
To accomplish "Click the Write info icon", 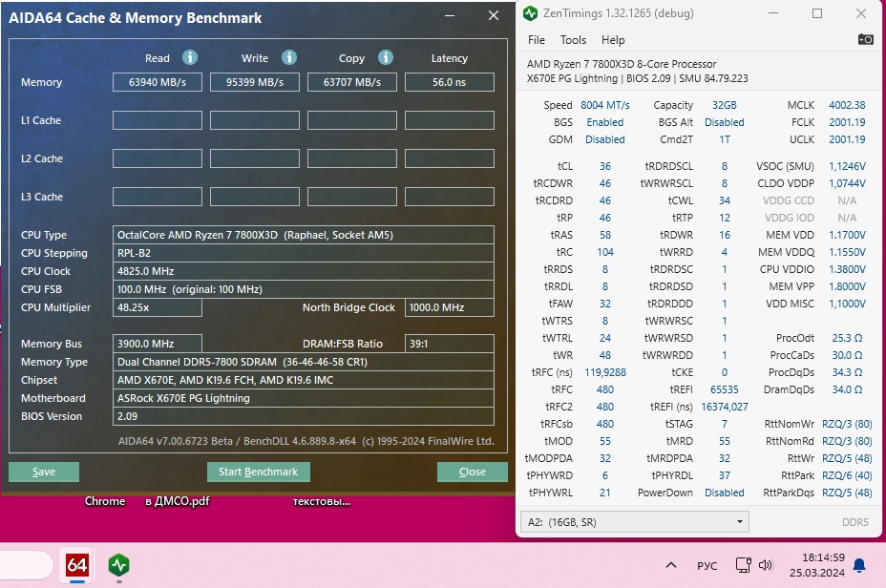I will [289, 57].
